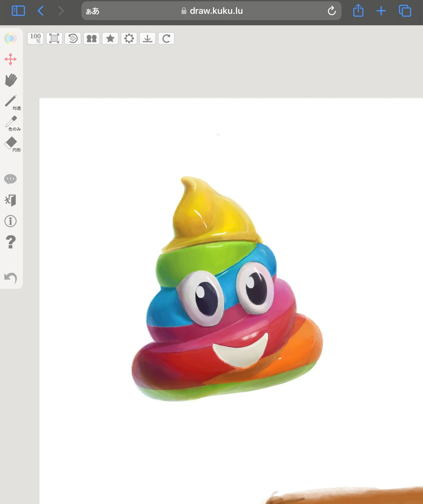Show the Safari tab overview
Viewport: 423px width, 504px height.
pyautogui.click(x=405, y=11)
